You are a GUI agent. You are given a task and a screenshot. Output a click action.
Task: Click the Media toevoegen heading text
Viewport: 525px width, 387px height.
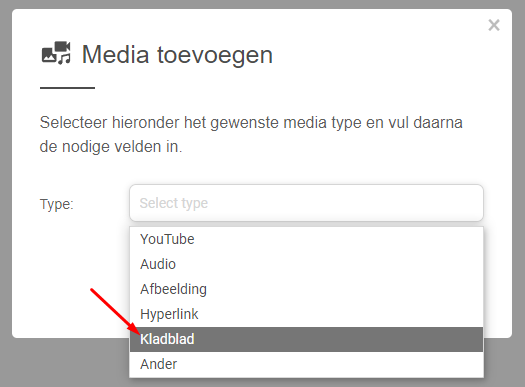pos(177,55)
